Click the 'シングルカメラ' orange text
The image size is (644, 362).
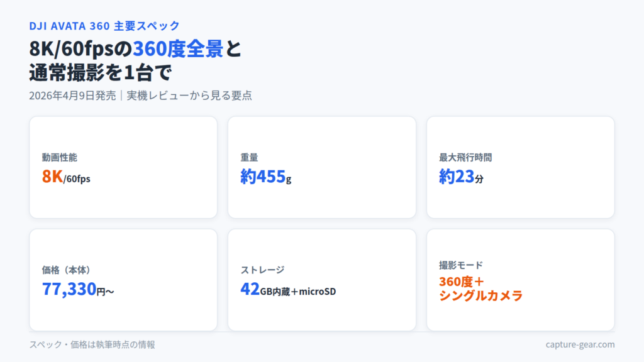click(x=481, y=295)
